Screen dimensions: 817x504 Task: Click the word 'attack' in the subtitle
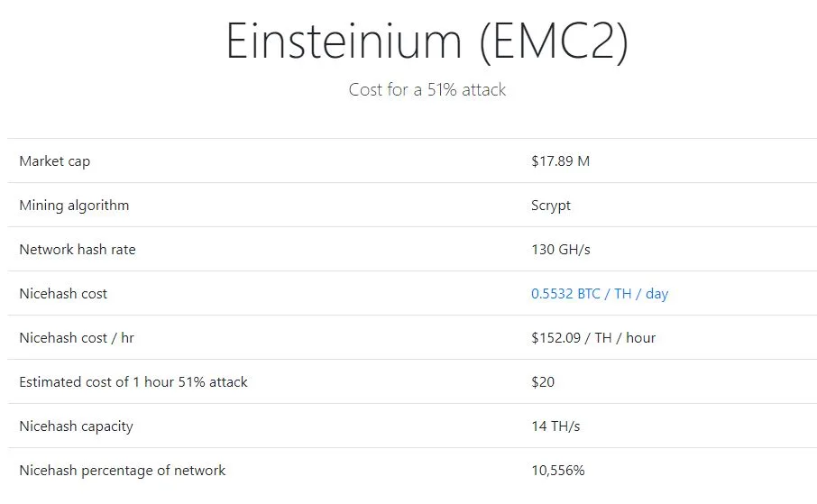pyautogui.click(x=484, y=90)
